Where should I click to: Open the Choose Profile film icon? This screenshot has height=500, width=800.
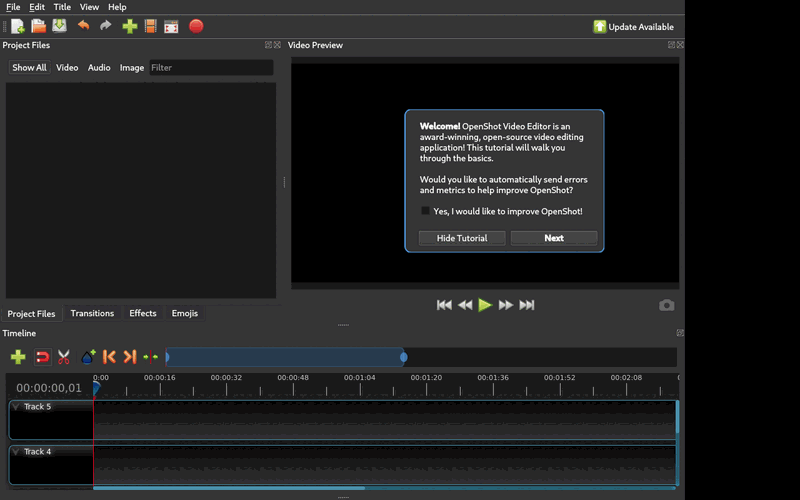point(151,26)
